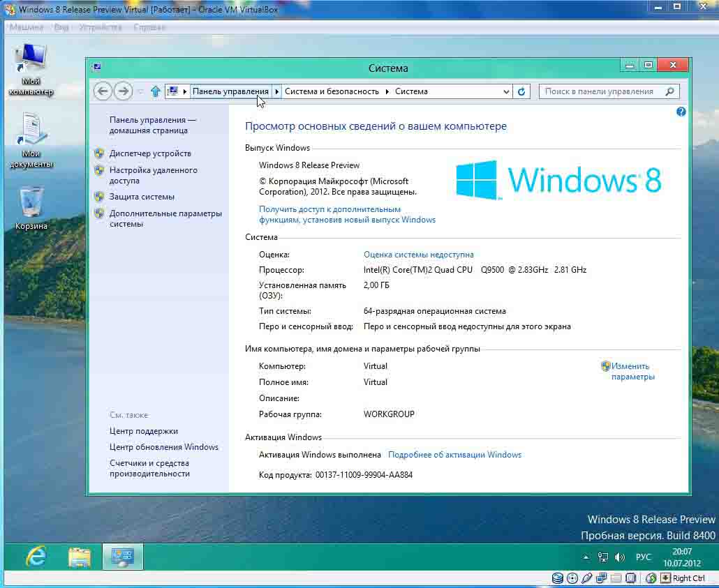
Task: Open the Вид menu in VirtualBox
Action: pyautogui.click(x=61, y=27)
